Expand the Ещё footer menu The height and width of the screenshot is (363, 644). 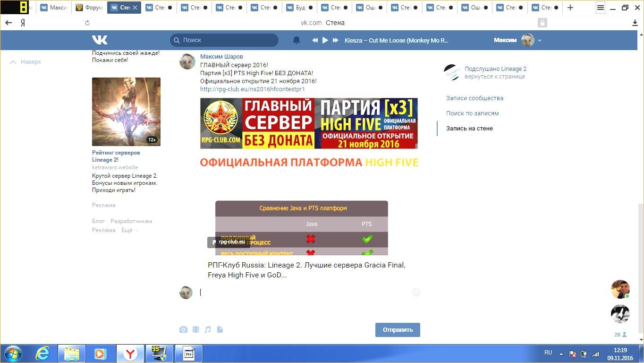(x=129, y=230)
